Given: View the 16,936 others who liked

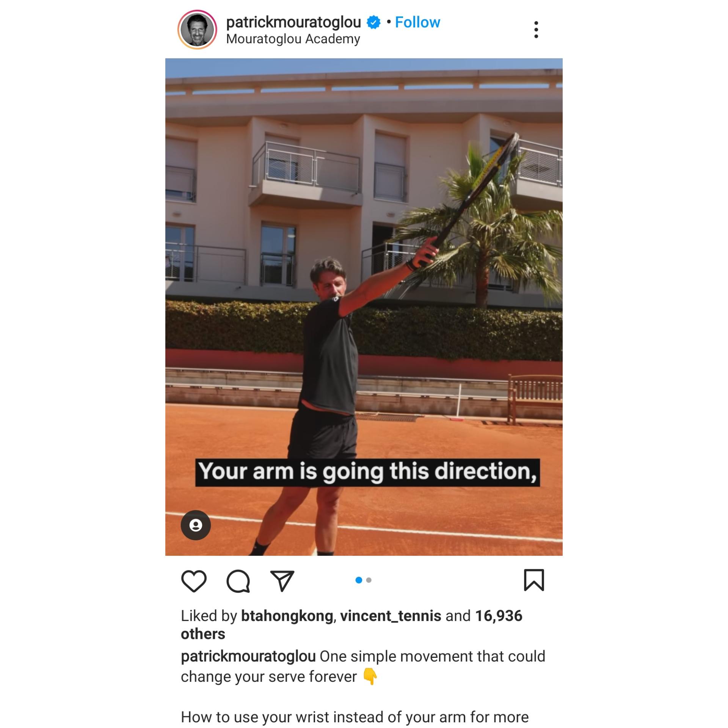Looking at the screenshot, I should pyautogui.click(x=351, y=625).
